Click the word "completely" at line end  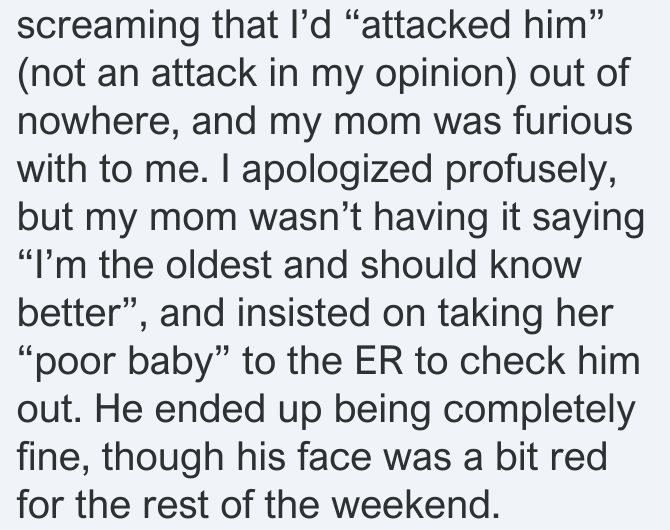click(539, 411)
